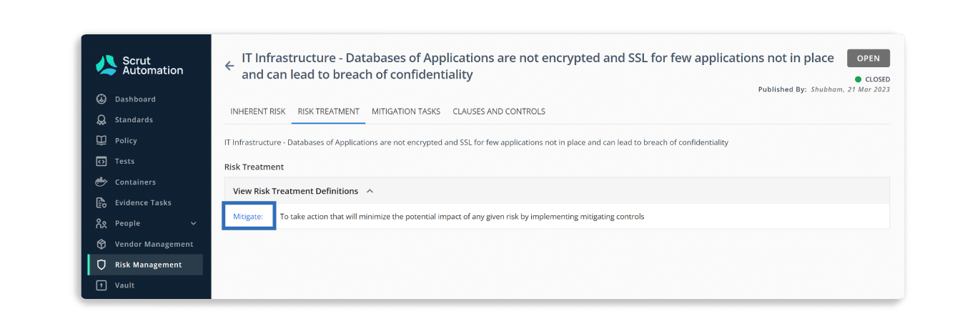Switch to the Inherent Risk tab
Screen dimensions: 980x334
click(x=258, y=112)
